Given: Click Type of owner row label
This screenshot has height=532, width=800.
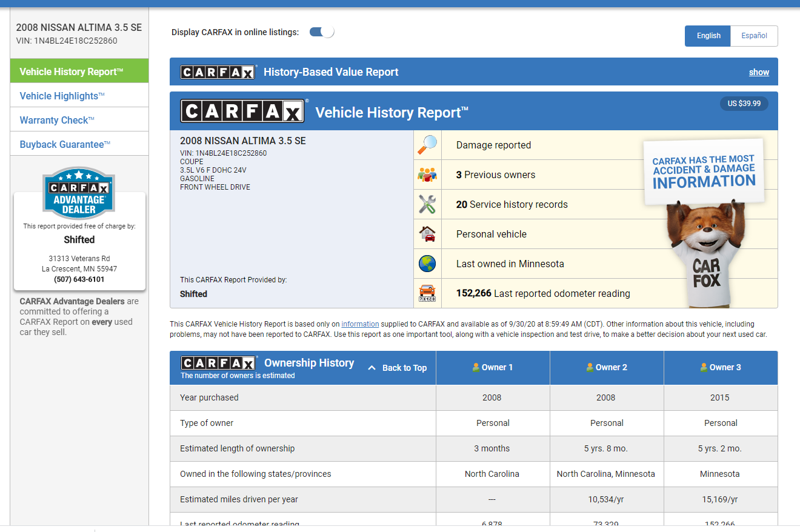Looking at the screenshot, I should click(x=207, y=424).
